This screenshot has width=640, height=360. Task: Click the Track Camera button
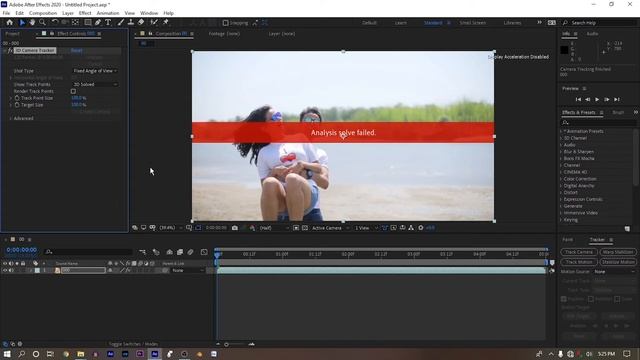click(x=579, y=252)
